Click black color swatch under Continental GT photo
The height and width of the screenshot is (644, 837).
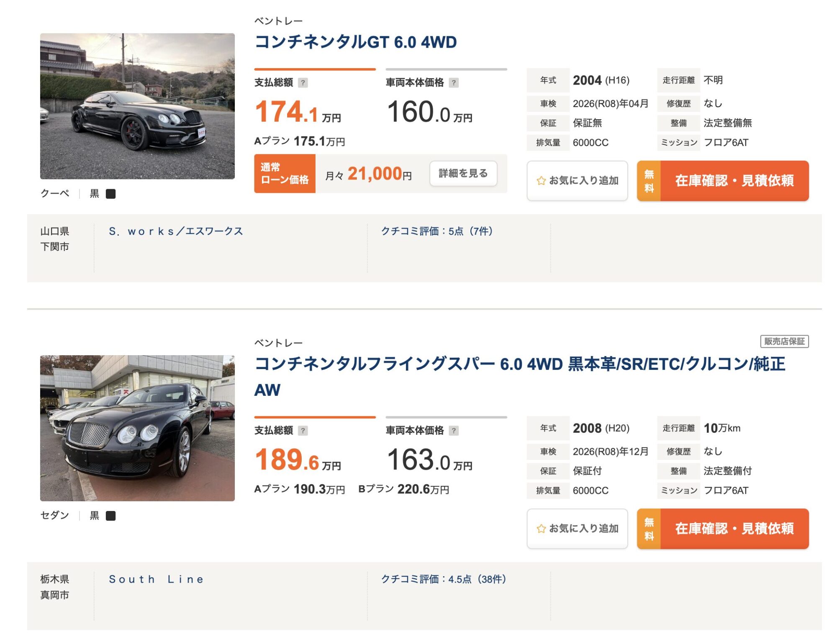110,194
